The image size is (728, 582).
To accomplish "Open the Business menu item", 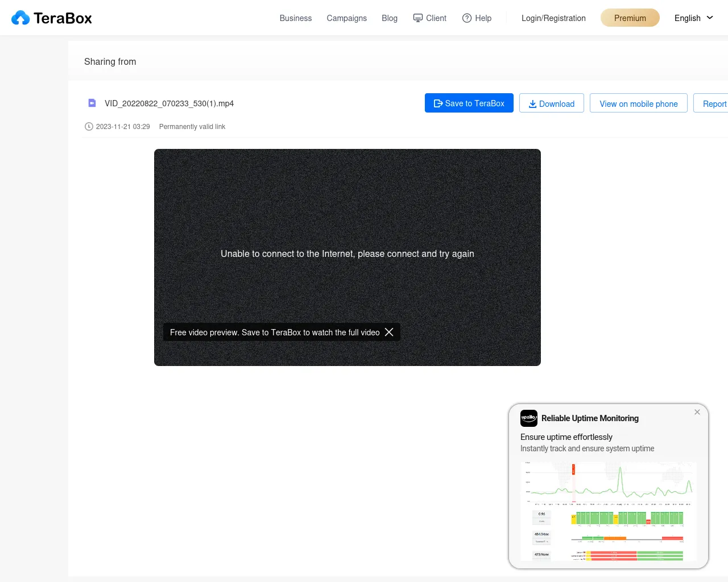I will (x=295, y=18).
